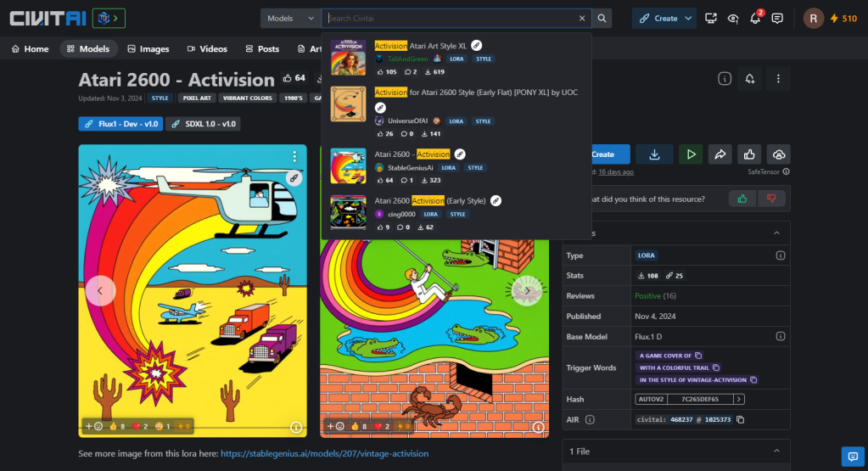Select Activision Atari Art Style XL result
Viewport: 868px width, 471px height.
coord(421,46)
